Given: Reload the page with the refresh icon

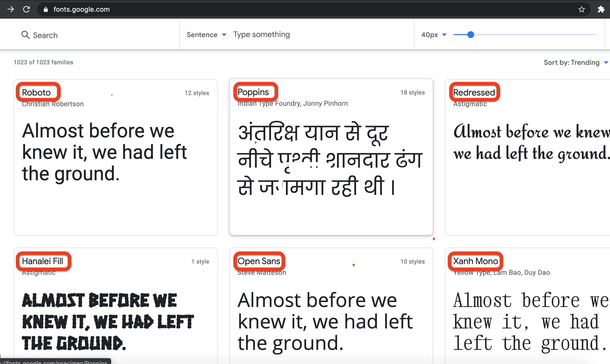Looking at the screenshot, I should 27,9.
